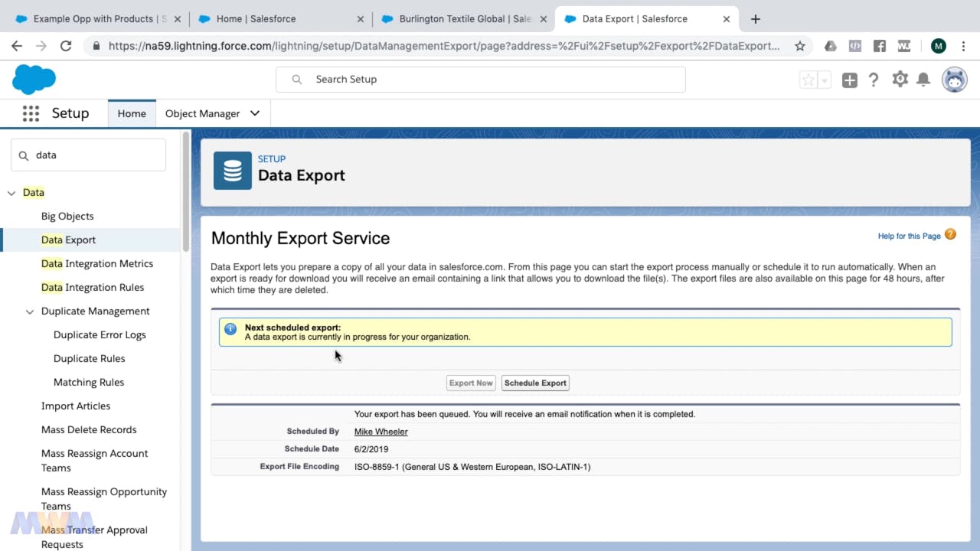This screenshot has width=980, height=551.
Task: Open the Chrome three-dot menu
Action: [x=964, y=46]
